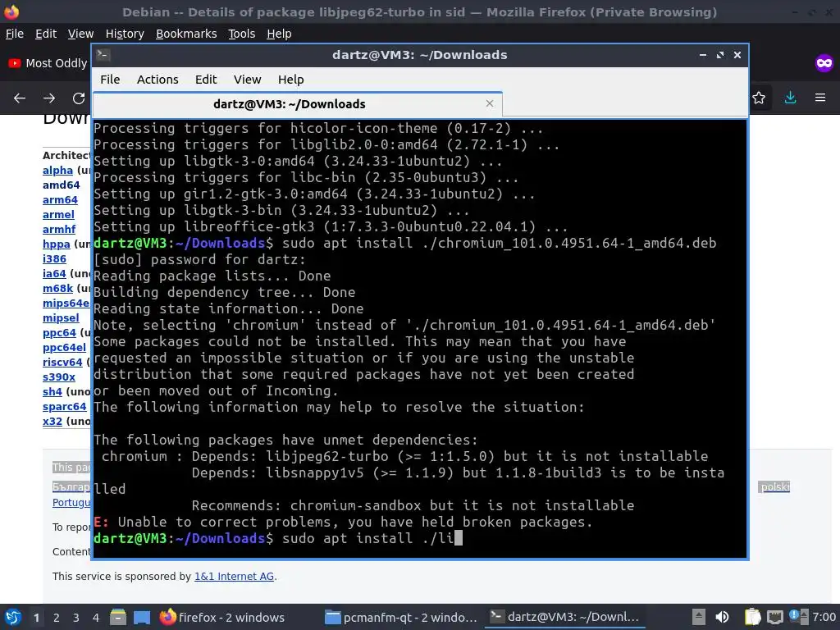Close the terminal tab with X icon
840x630 pixels.
(490, 103)
